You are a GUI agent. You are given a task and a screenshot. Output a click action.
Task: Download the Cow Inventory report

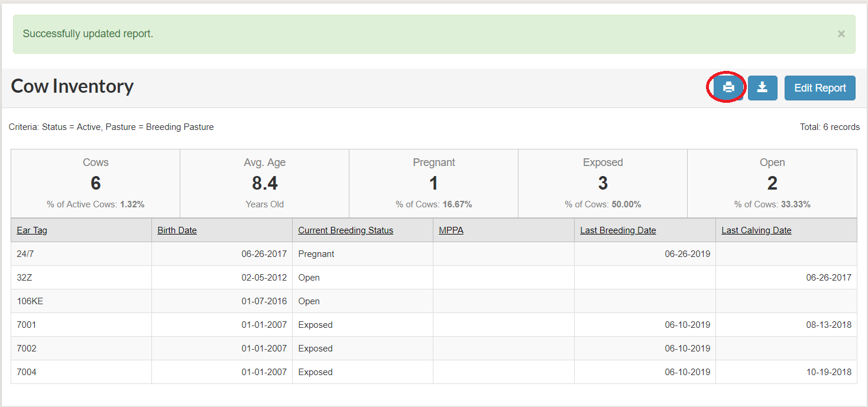click(x=762, y=87)
